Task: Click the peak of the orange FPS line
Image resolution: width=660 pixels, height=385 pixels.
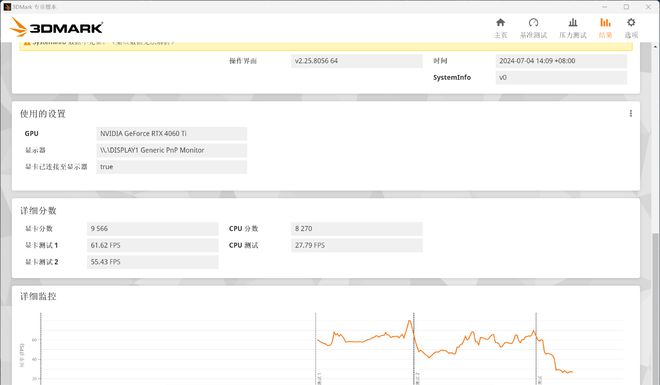Action: point(409,321)
